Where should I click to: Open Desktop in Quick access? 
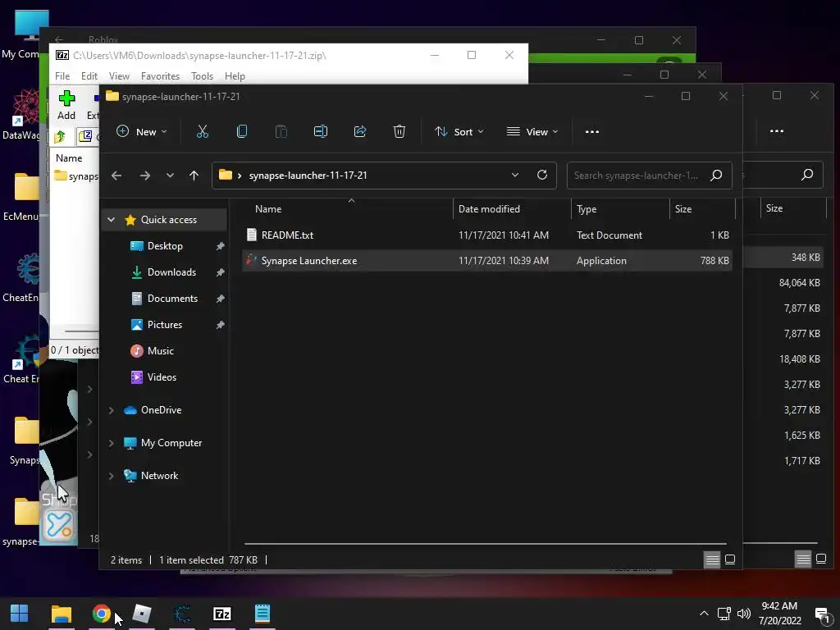(165, 246)
